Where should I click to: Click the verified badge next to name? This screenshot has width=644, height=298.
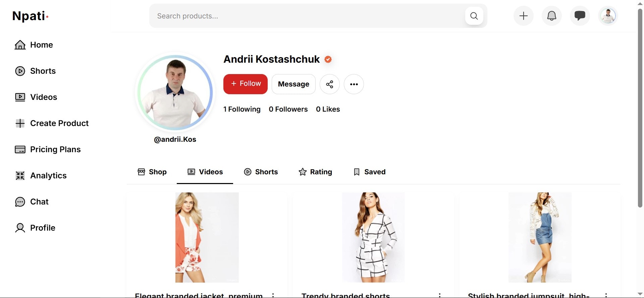click(328, 59)
